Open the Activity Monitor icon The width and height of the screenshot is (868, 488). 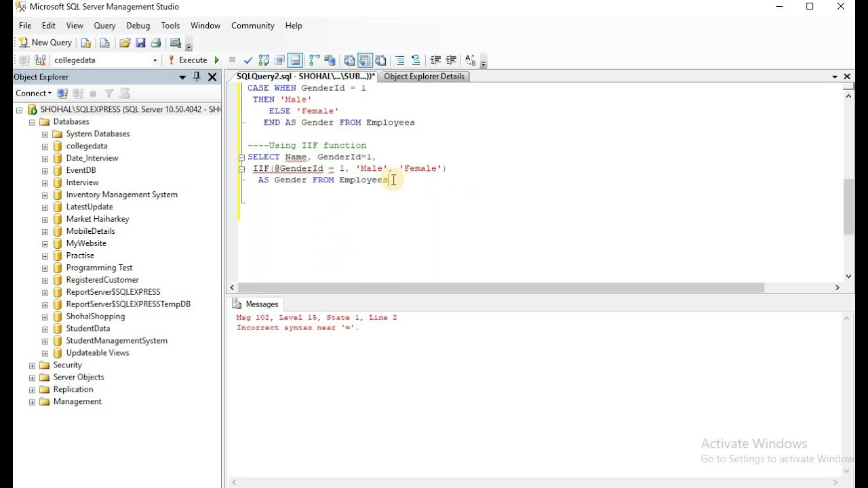coord(176,43)
